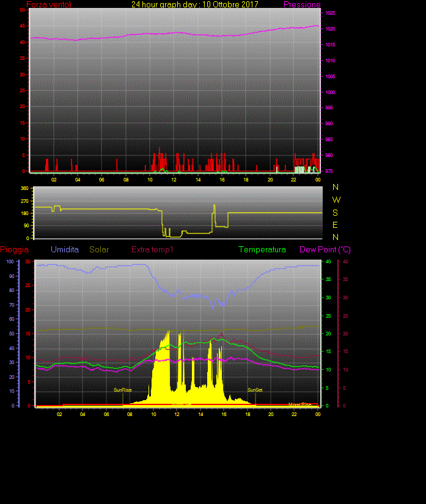
Task: Click the 'S' wind direction label
Action: click(x=335, y=213)
